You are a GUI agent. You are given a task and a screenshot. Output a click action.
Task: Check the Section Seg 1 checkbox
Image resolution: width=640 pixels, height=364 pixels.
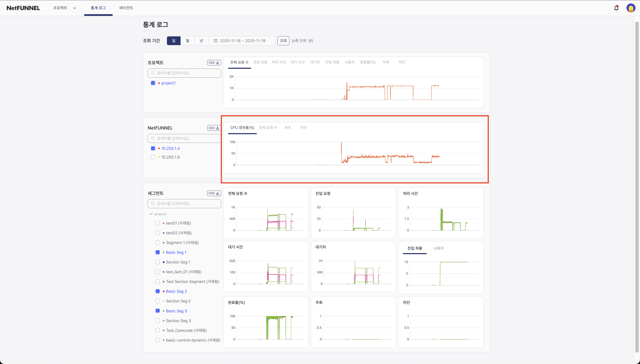coord(157,262)
